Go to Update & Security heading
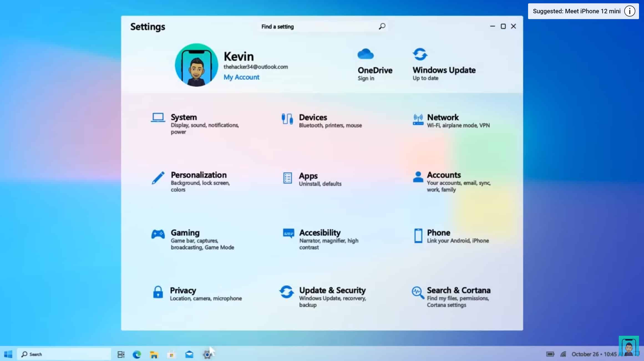 coord(332,290)
